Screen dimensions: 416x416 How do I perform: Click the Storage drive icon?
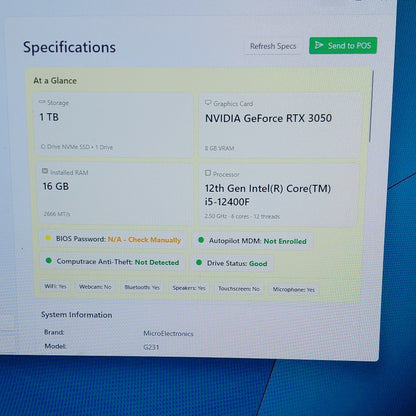click(x=42, y=102)
